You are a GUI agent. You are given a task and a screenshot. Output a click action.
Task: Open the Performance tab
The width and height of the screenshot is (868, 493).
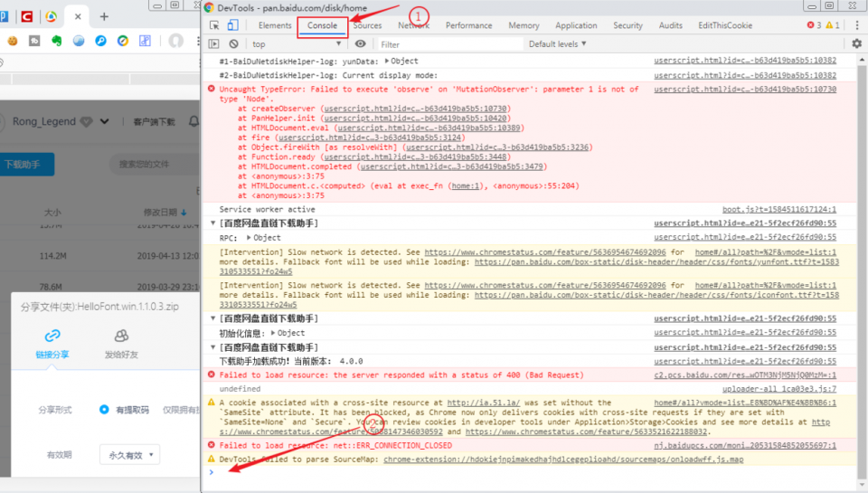(469, 25)
